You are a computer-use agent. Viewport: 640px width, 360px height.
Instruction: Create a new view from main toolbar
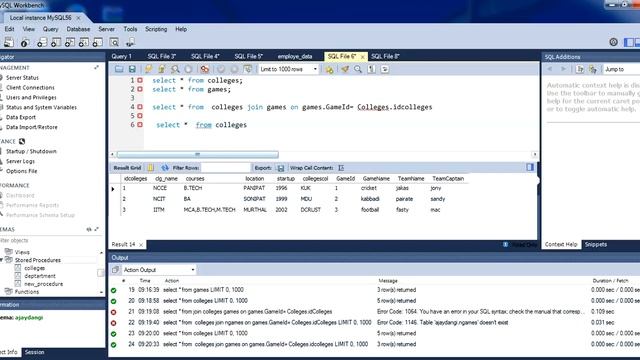[x=70, y=42]
